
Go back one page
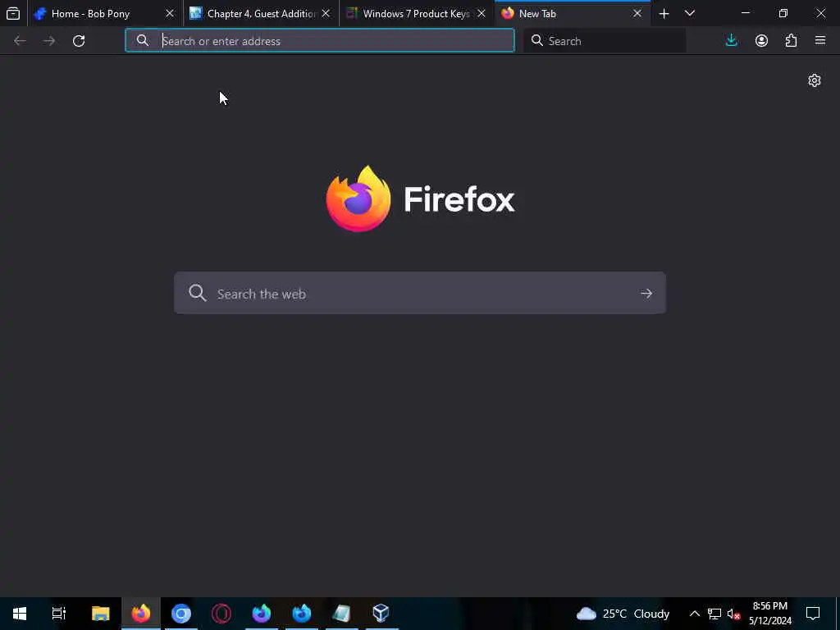pyautogui.click(x=20, y=41)
